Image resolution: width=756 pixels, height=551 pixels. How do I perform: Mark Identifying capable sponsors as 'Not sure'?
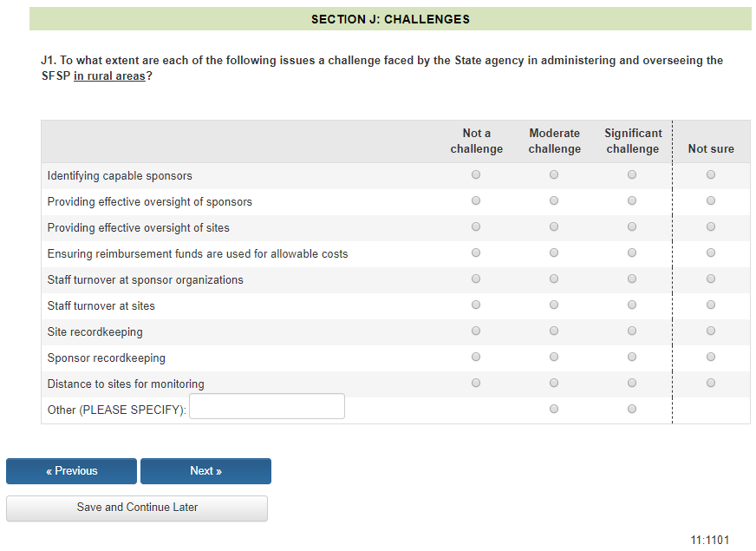711,175
